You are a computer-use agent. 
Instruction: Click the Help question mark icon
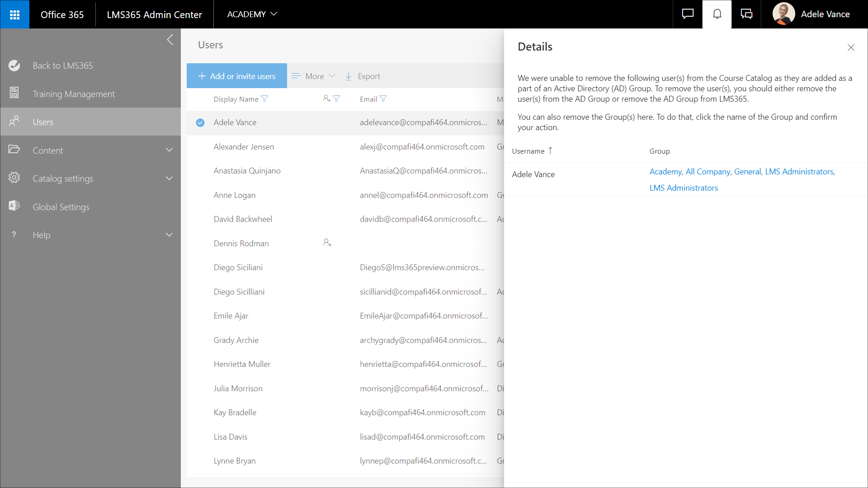pos(14,235)
